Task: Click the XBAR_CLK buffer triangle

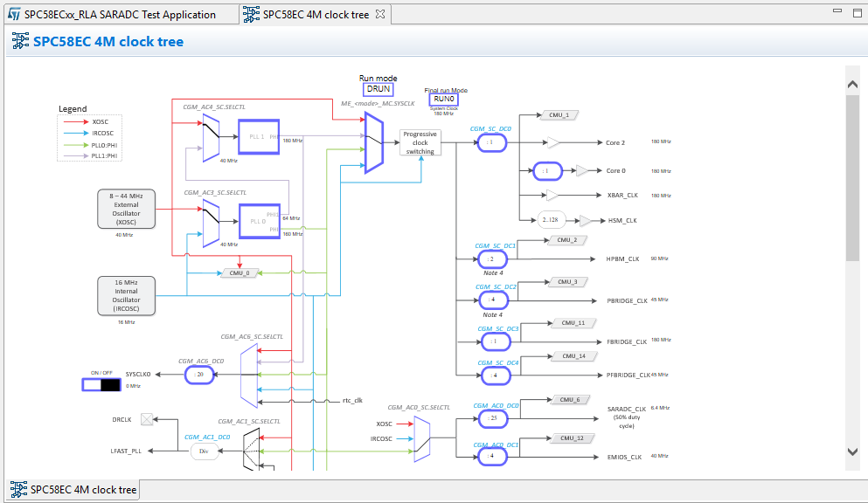Action: (552, 195)
